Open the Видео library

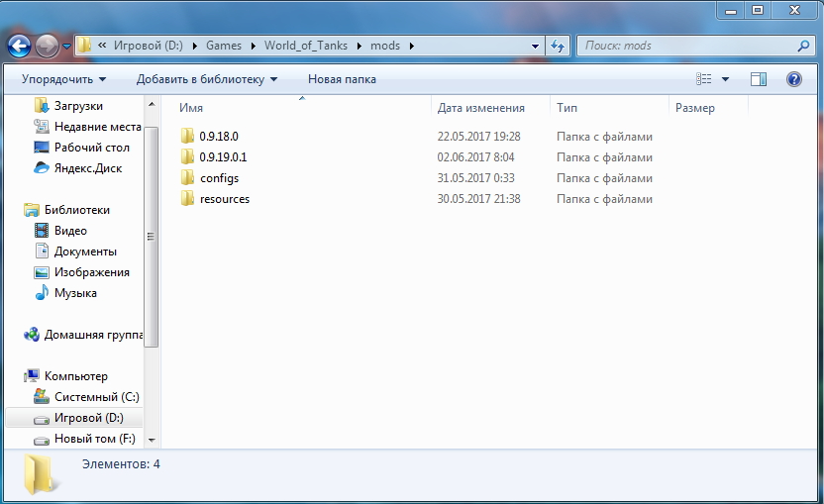coord(70,231)
